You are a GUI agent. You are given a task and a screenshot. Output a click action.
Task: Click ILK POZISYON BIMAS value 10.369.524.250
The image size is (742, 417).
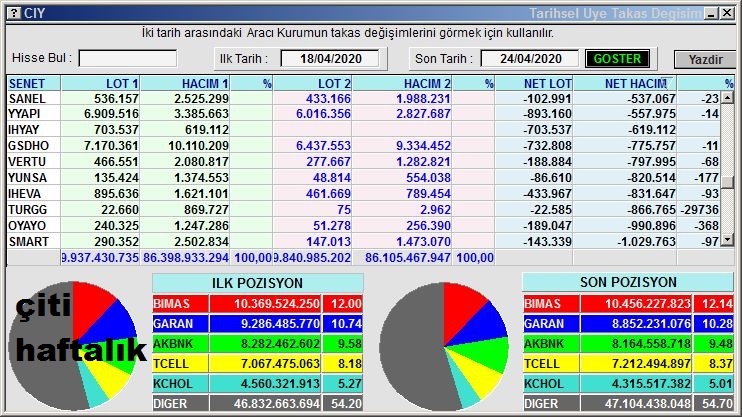[x=277, y=303]
